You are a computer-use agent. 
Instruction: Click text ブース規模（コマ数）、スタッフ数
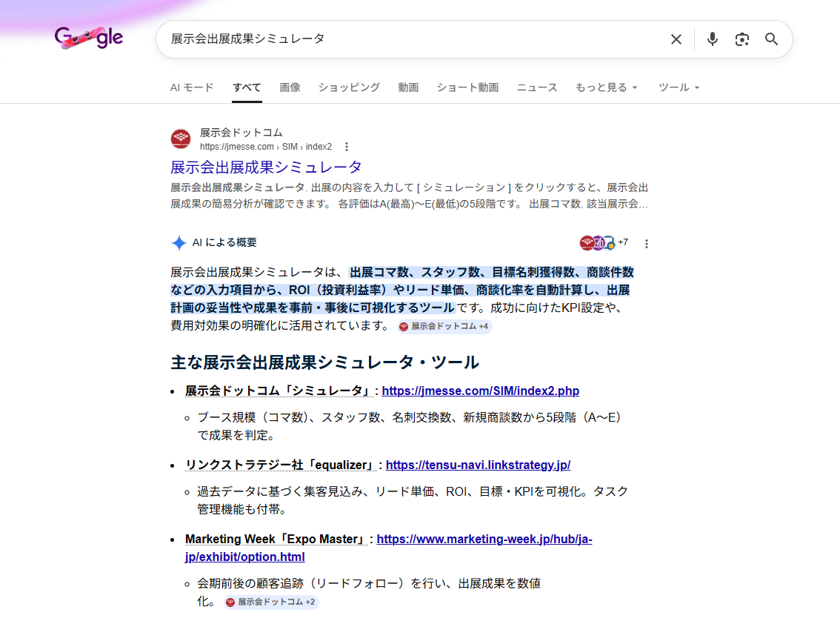point(292,418)
